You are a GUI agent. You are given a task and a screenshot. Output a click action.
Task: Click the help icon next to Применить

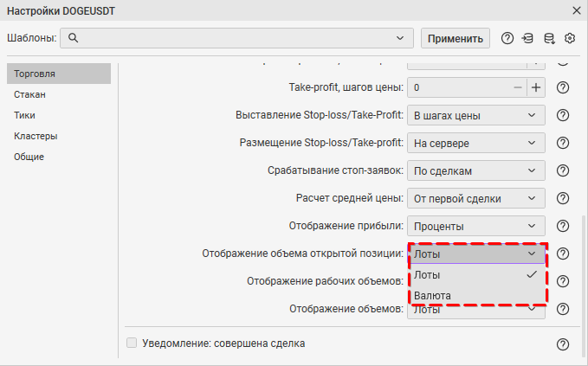(507, 38)
